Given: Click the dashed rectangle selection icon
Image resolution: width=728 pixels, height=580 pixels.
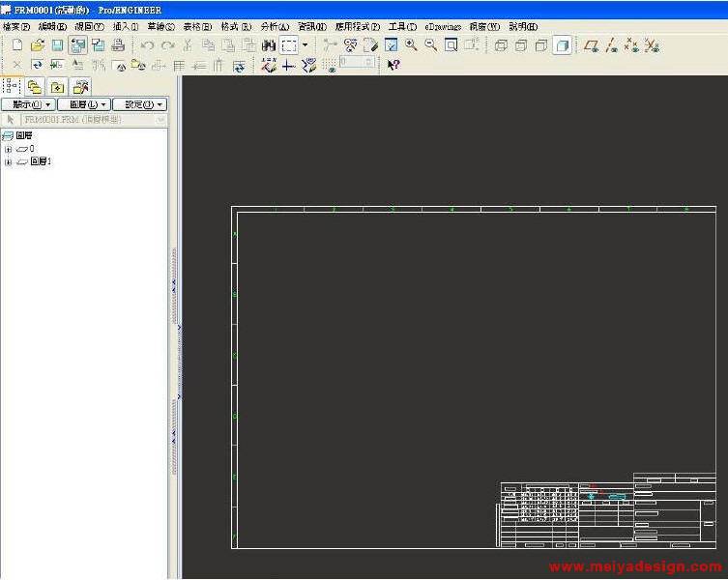Looking at the screenshot, I should (x=289, y=45).
